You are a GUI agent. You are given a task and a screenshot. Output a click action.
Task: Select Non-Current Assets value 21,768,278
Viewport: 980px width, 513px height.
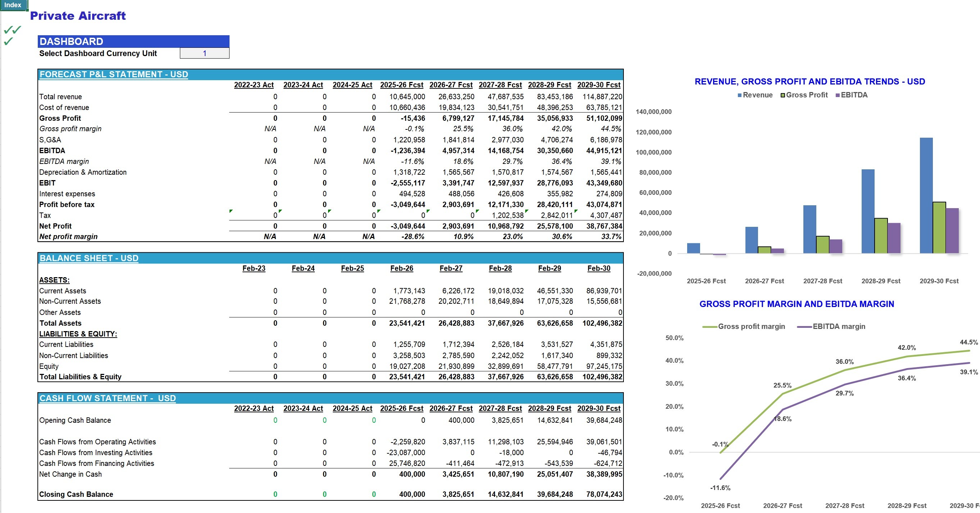(x=407, y=302)
